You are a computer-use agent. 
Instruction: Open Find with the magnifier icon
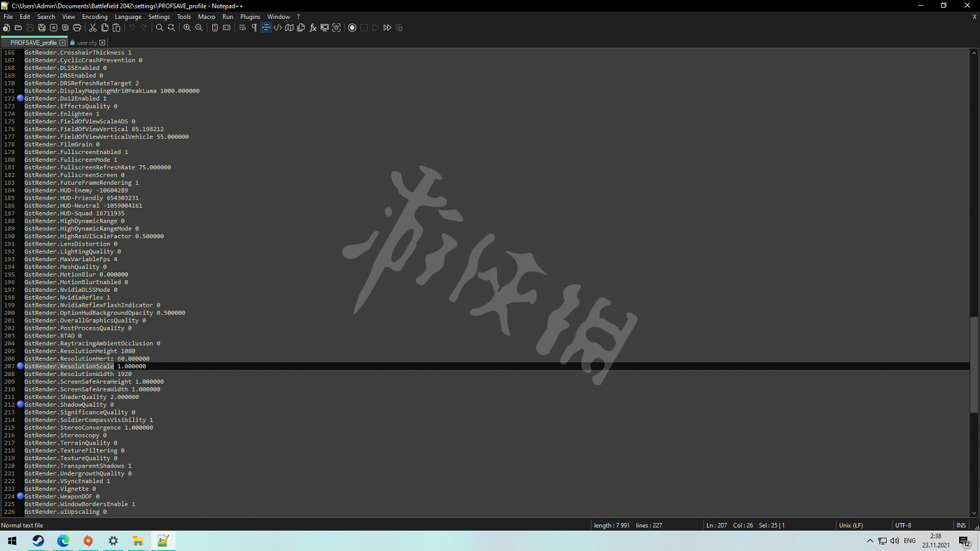159,28
